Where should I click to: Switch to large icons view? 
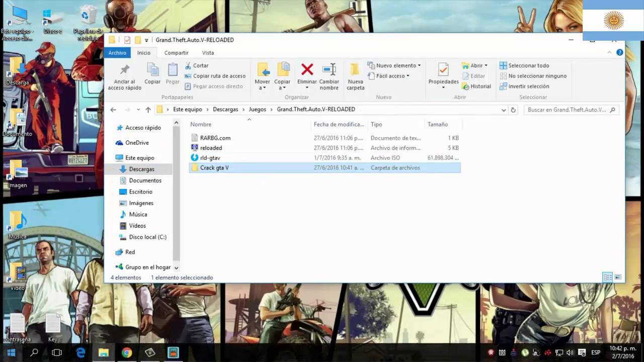point(618,277)
